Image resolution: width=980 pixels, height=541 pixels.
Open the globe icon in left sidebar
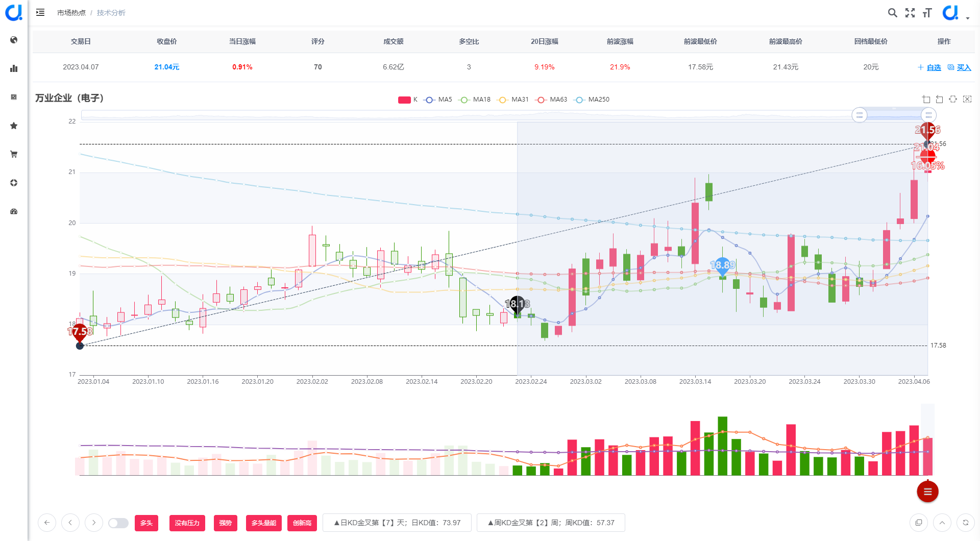[14, 40]
